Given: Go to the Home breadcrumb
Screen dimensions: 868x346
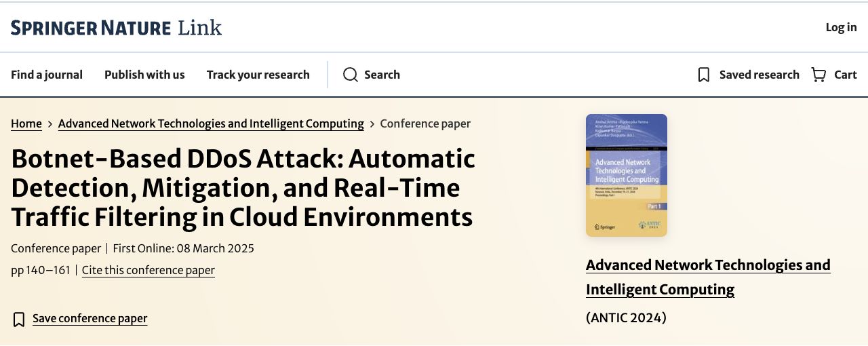Looking at the screenshot, I should tap(26, 123).
